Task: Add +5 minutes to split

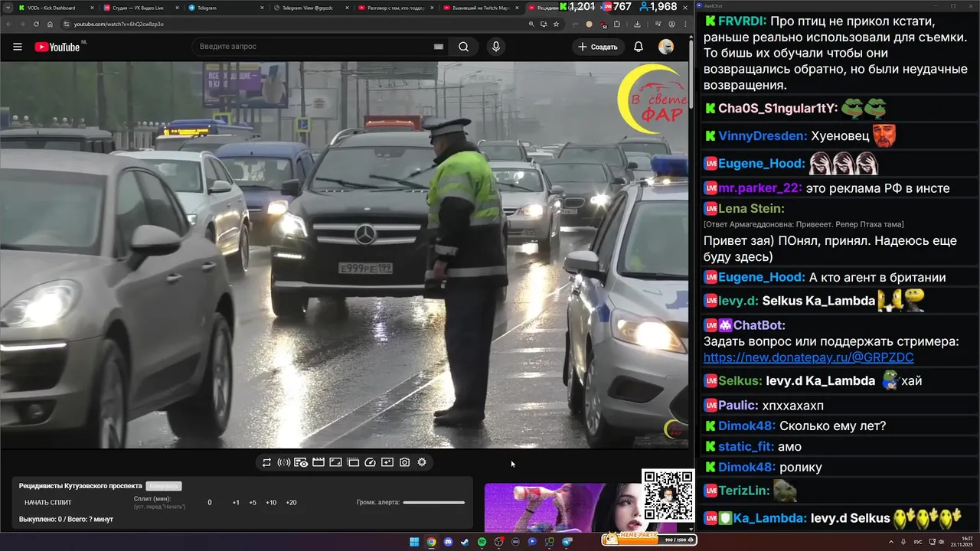Action: click(x=253, y=503)
